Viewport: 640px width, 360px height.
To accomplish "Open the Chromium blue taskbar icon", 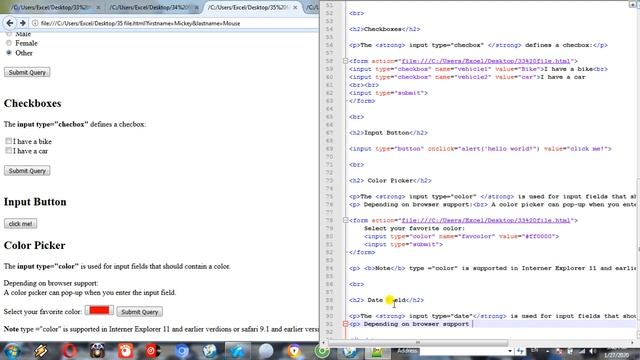I will click(182, 351).
